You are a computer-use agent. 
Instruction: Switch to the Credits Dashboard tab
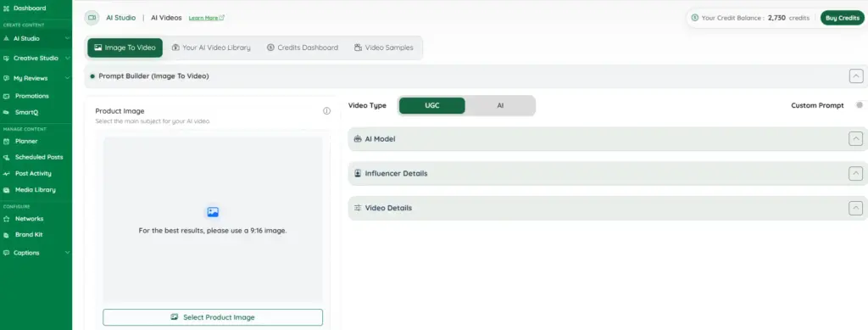[x=303, y=48]
